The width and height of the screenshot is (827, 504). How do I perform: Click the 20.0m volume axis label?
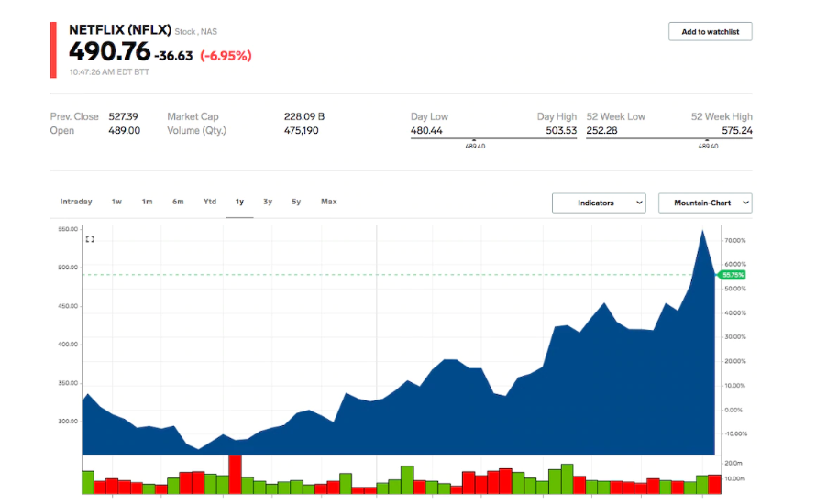tap(733, 463)
